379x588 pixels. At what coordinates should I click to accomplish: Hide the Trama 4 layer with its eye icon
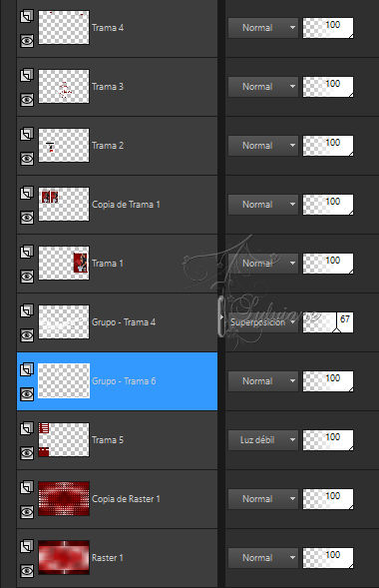(27, 41)
